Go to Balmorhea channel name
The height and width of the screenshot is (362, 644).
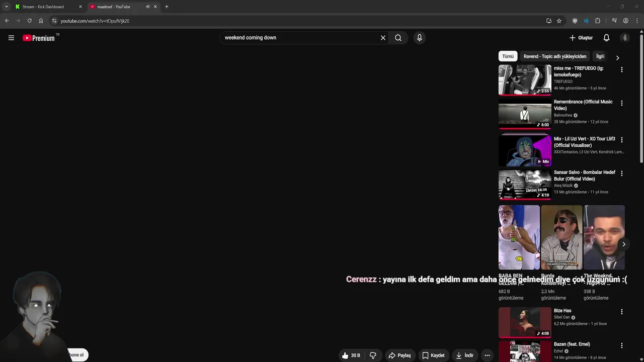coord(563,115)
